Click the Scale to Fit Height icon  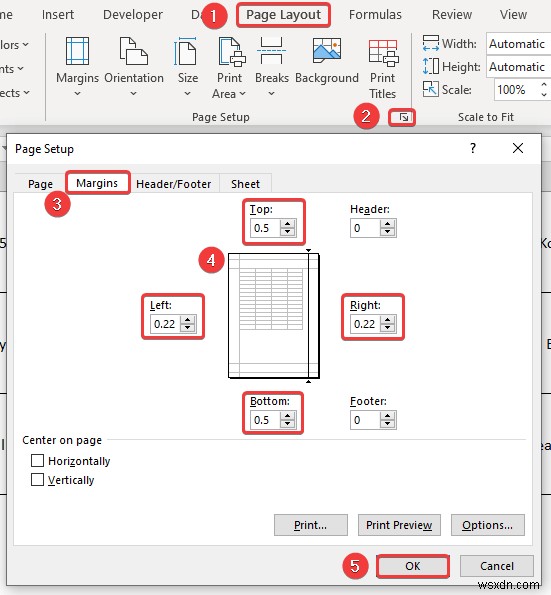pos(431,66)
